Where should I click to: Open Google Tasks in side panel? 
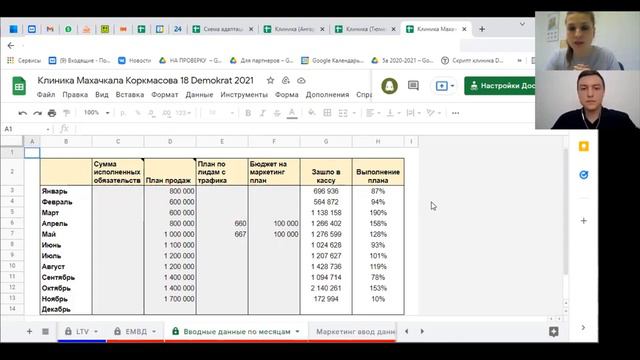pos(584,175)
